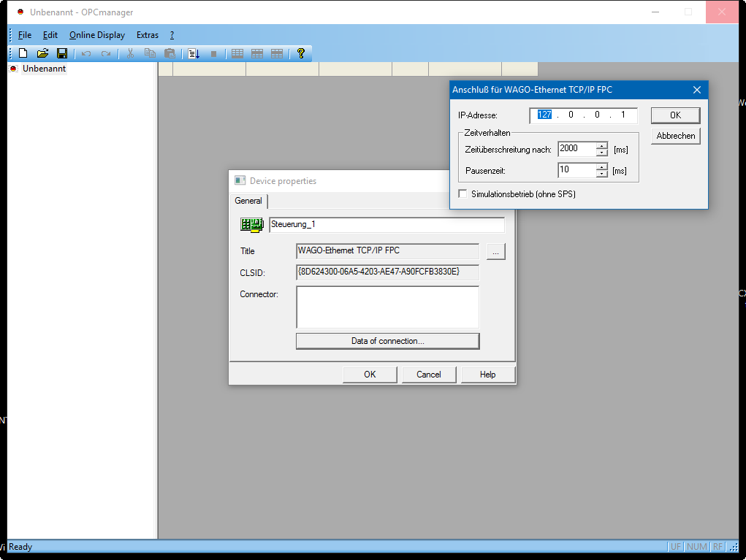Click the NUM status bar indicator
The image size is (746, 560).
coord(696,547)
